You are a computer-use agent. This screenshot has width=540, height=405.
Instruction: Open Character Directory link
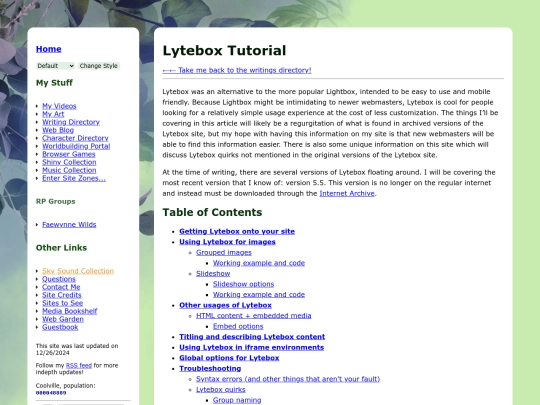point(75,138)
